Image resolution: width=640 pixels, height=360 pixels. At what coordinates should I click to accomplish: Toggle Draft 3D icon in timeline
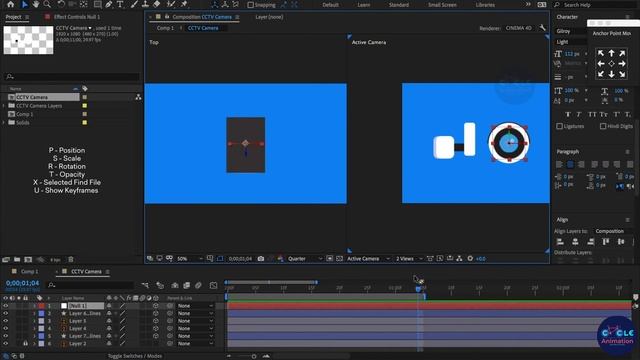(x=160, y=285)
